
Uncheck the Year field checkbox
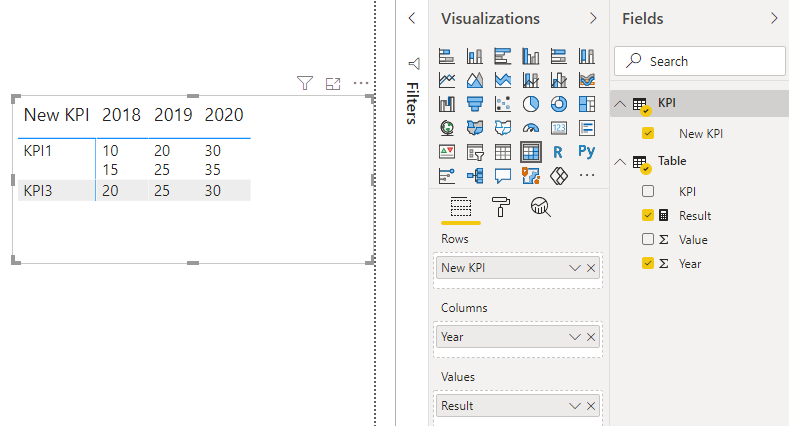coord(648,263)
